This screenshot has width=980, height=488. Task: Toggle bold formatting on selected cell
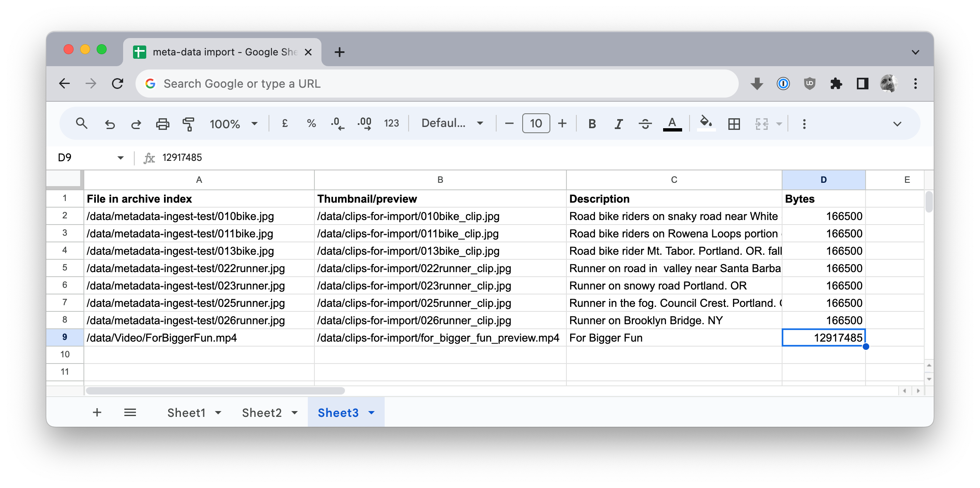click(x=592, y=123)
